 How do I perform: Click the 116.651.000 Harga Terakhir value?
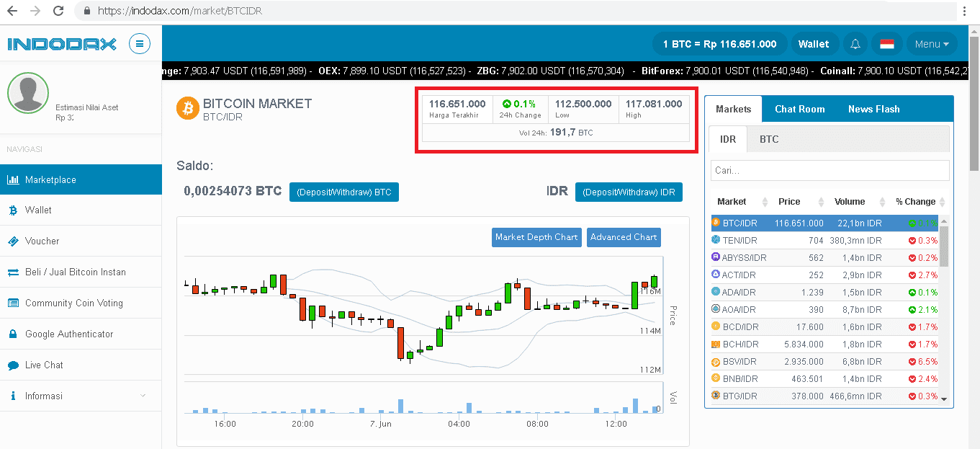[x=457, y=104]
